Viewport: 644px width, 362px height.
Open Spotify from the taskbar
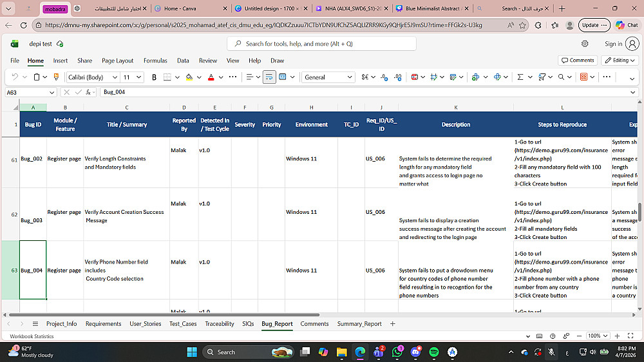pos(433,352)
